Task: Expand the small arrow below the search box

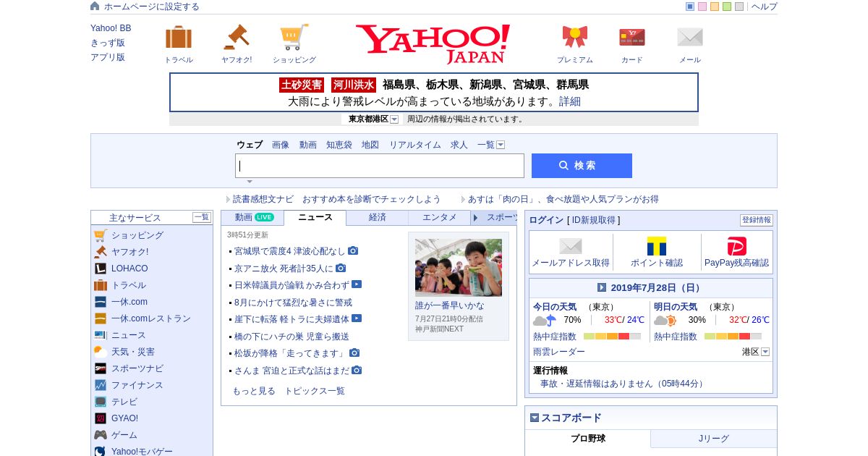Action: (x=250, y=182)
